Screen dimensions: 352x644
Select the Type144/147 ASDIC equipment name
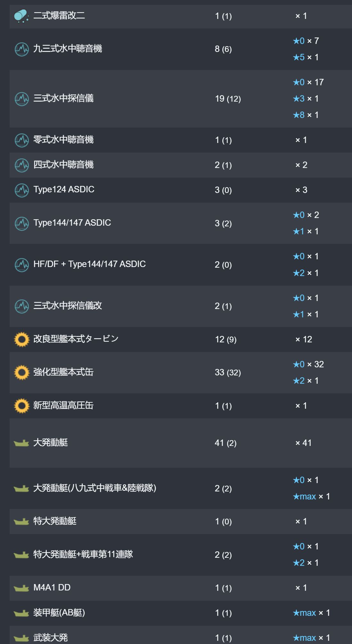pos(72,223)
